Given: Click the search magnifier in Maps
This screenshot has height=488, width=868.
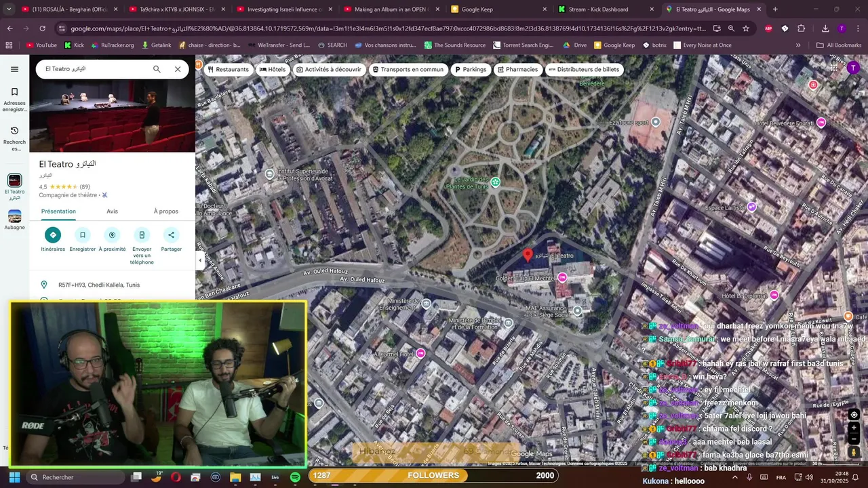Looking at the screenshot, I should [x=157, y=69].
